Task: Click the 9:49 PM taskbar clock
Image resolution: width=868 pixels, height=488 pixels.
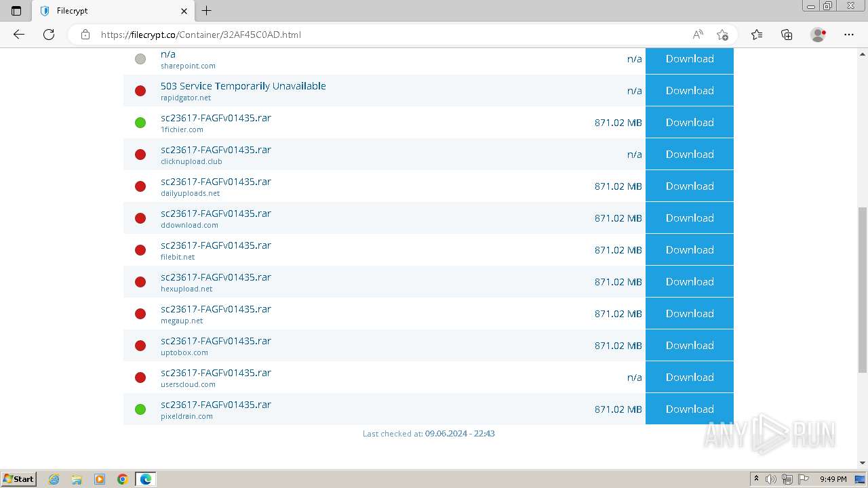Action: click(x=833, y=479)
